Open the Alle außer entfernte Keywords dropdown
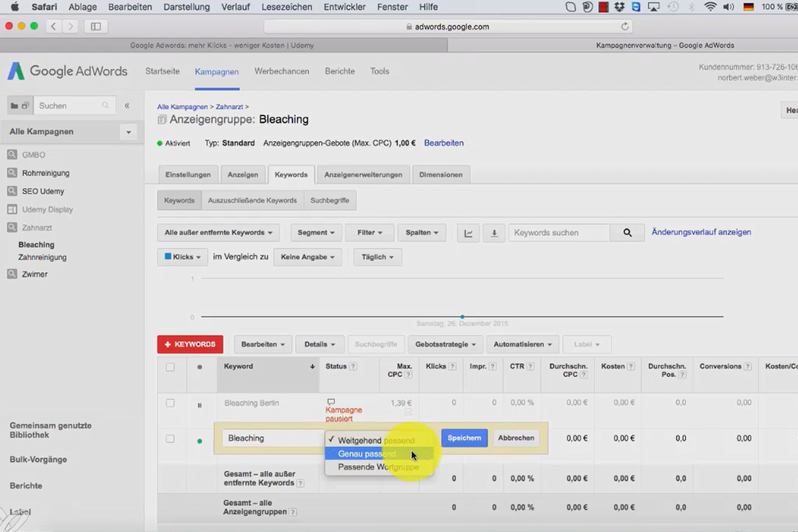Viewport: 798px width, 532px height. click(x=218, y=233)
